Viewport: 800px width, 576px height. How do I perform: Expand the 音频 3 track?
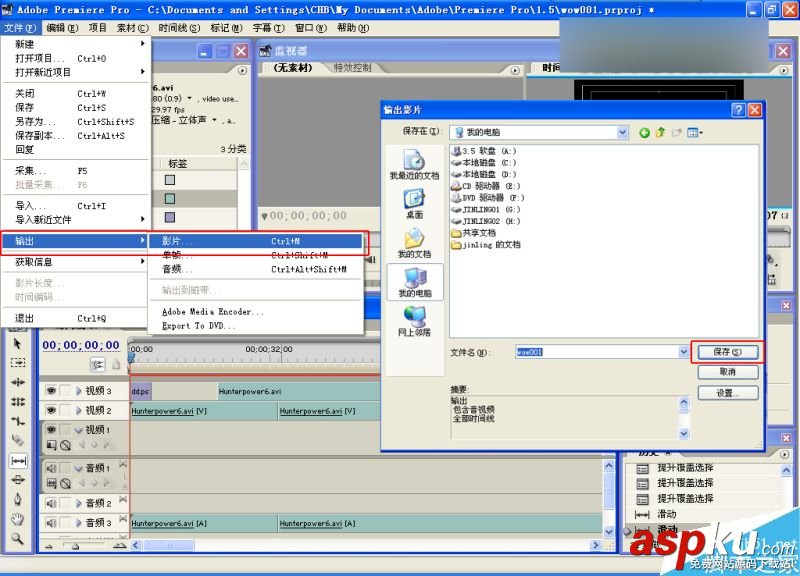click(x=79, y=522)
